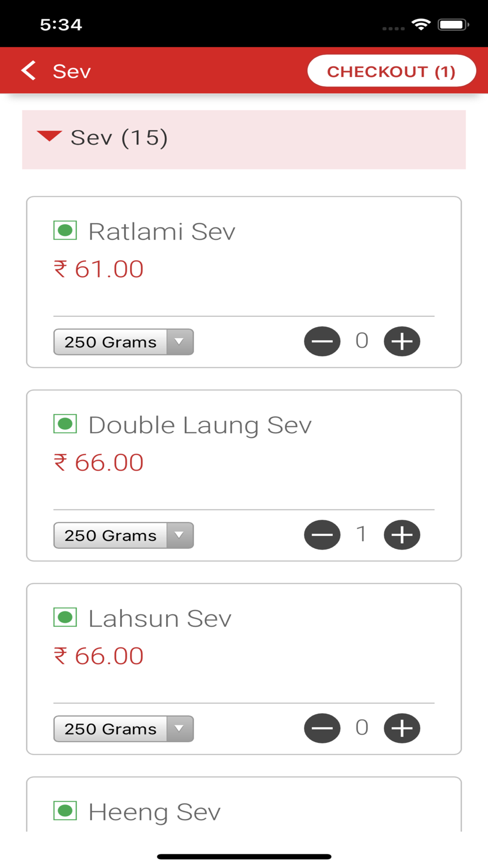Viewport: 488px width, 868px height.
Task: Open Ratlami Sev weight dropdown
Action: (123, 342)
